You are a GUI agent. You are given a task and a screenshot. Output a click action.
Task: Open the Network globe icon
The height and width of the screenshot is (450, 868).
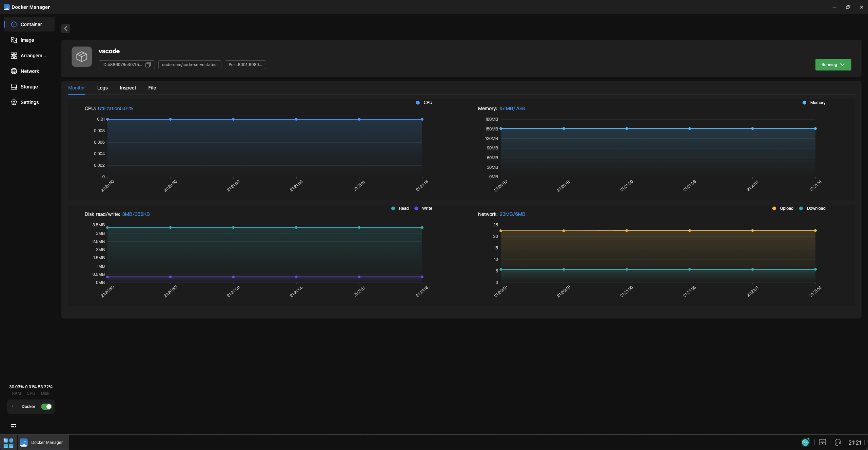[14, 71]
